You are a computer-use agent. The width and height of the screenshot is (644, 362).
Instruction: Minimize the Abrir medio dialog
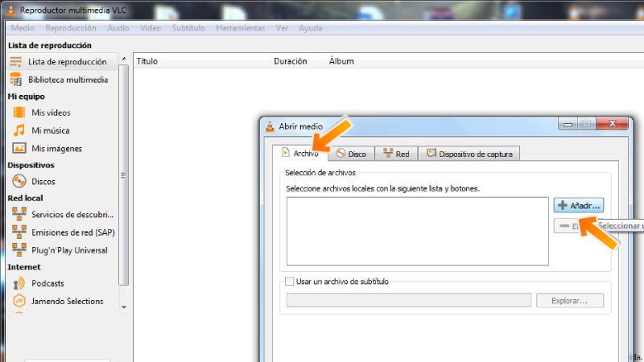click(x=568, y=123)
